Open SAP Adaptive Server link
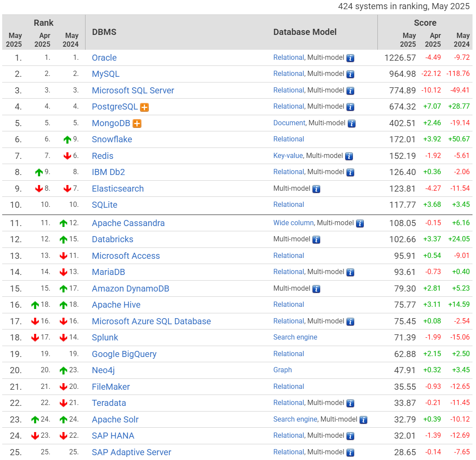 tap(131, 453)
